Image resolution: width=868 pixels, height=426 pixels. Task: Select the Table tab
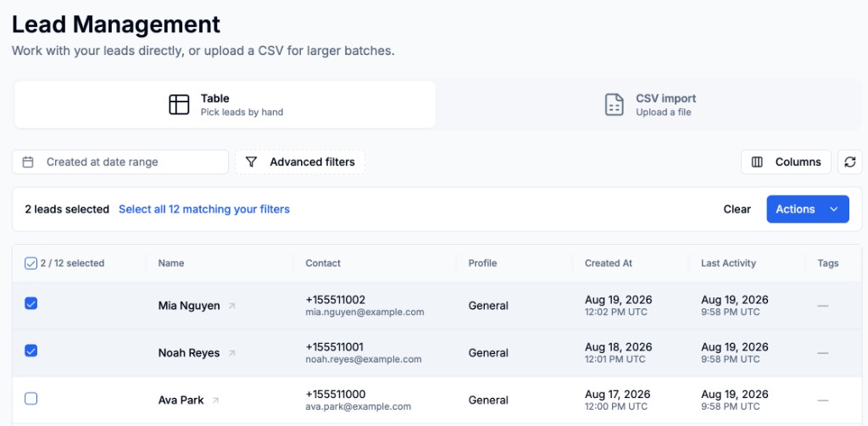pos(225,104)
